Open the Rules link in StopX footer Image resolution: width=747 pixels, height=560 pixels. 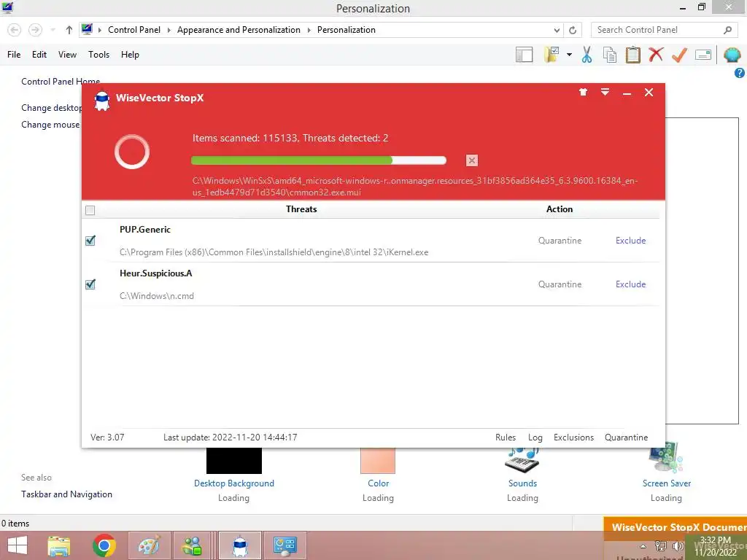point(506,437)
